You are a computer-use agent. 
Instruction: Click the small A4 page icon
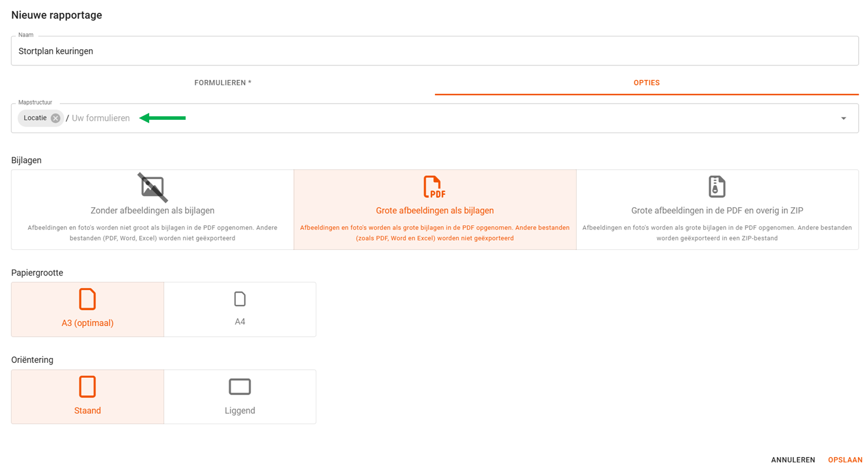[x=240, y=299]
